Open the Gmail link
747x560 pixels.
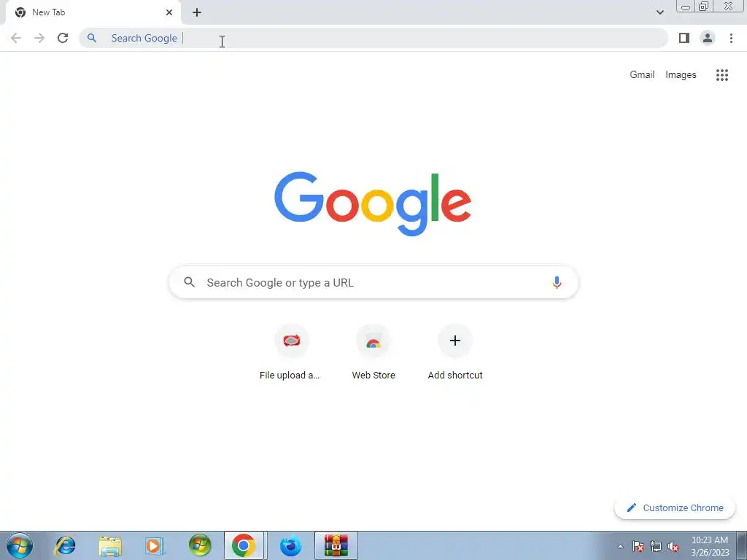click(642, 75)
